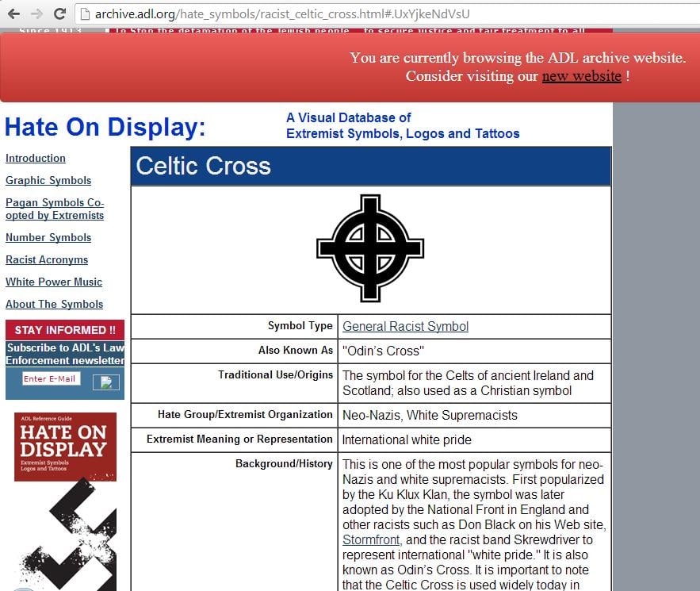Click the archive notice banner text
The image size is (700, 591).
(518, 67)
